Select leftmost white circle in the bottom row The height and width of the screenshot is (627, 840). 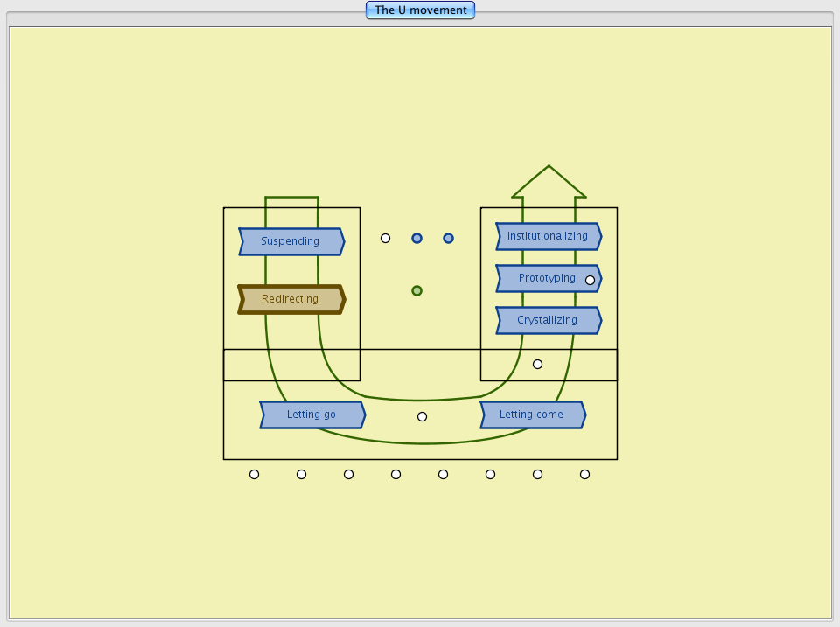(x=254, y=474)
